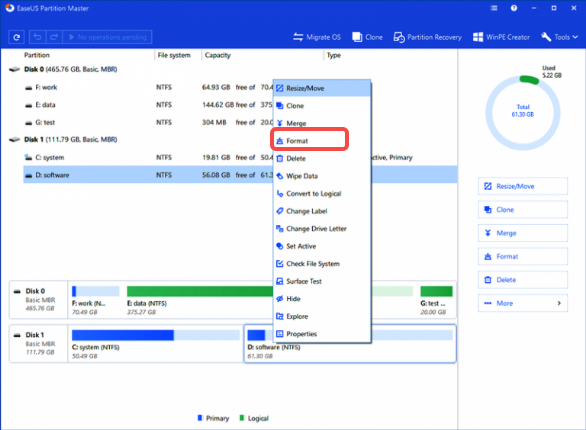
Task: Select Surface Test option
Action: tap(322, 281)
